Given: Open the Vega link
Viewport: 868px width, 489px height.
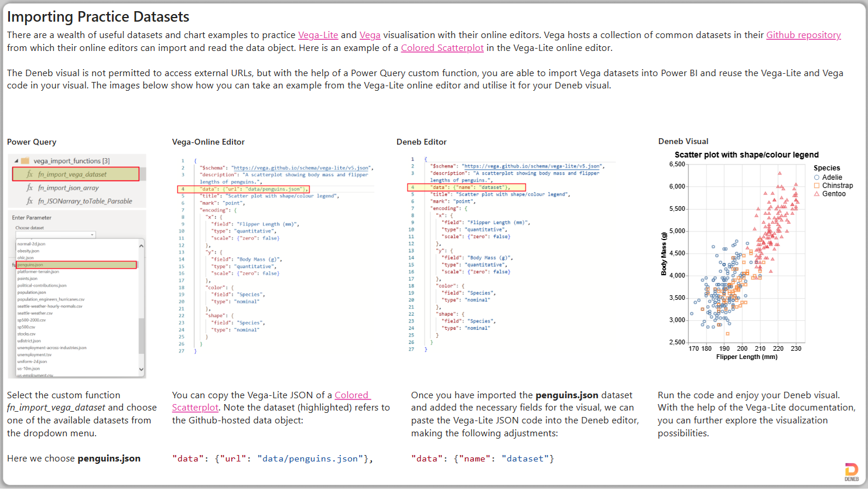Looking at the screenshot, I should 370,35.
